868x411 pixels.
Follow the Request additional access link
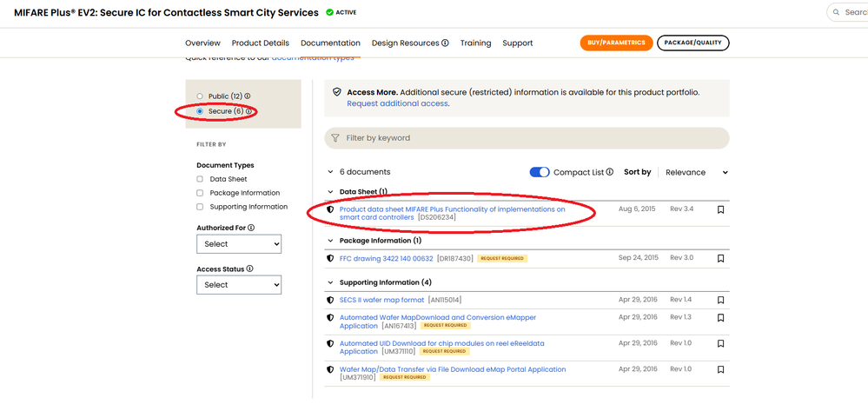click(x=397, y=103)
